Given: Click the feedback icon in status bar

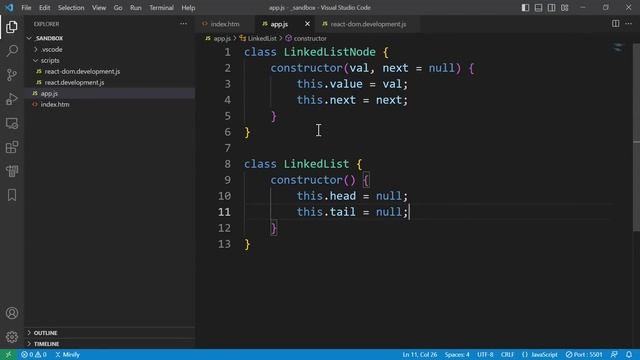Looking at the screenshot, I should point(614,354).
